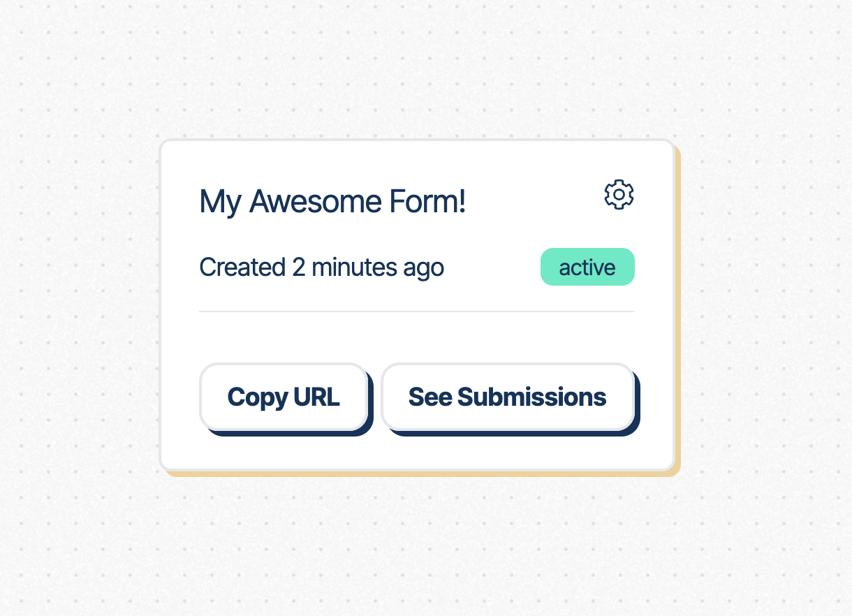Select the My Awesome Form! title
This screenshot has width=852, height=616.
click(332, 202)
